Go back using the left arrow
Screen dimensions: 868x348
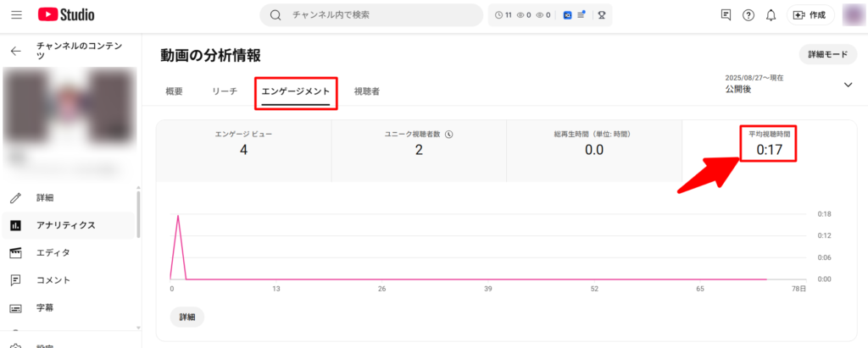pyautogui.click(x=16, y=51)
